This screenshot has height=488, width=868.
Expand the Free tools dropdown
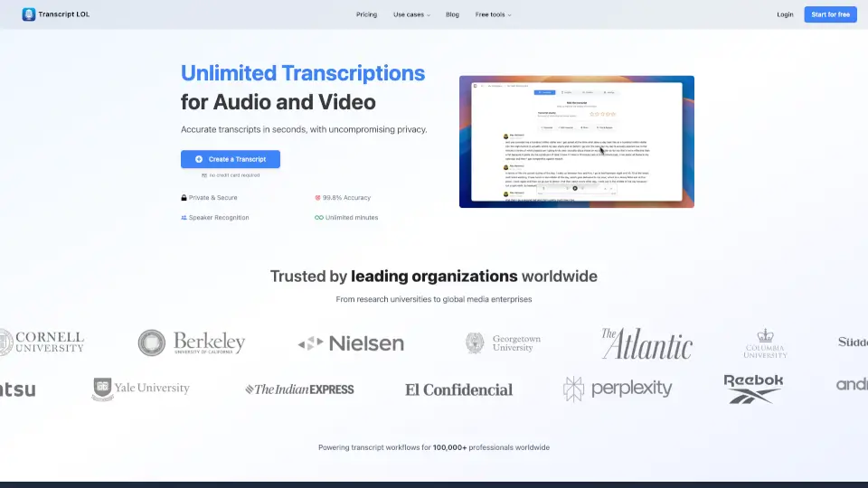tap(493, 14)
